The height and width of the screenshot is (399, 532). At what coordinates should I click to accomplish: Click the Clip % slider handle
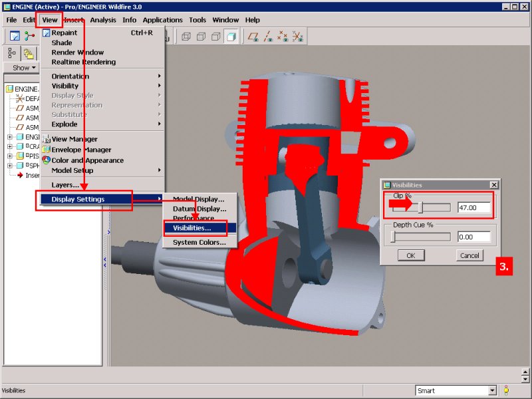point(421,207)
